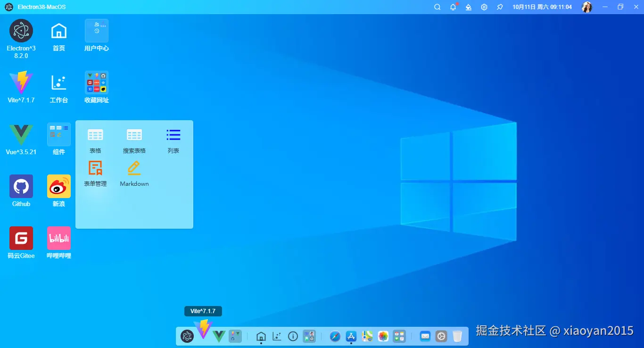Viewport: 644px width, 348px height.
Task: Launch Safari from the dock
Action: pyautogui.click(x=335, y=336)
